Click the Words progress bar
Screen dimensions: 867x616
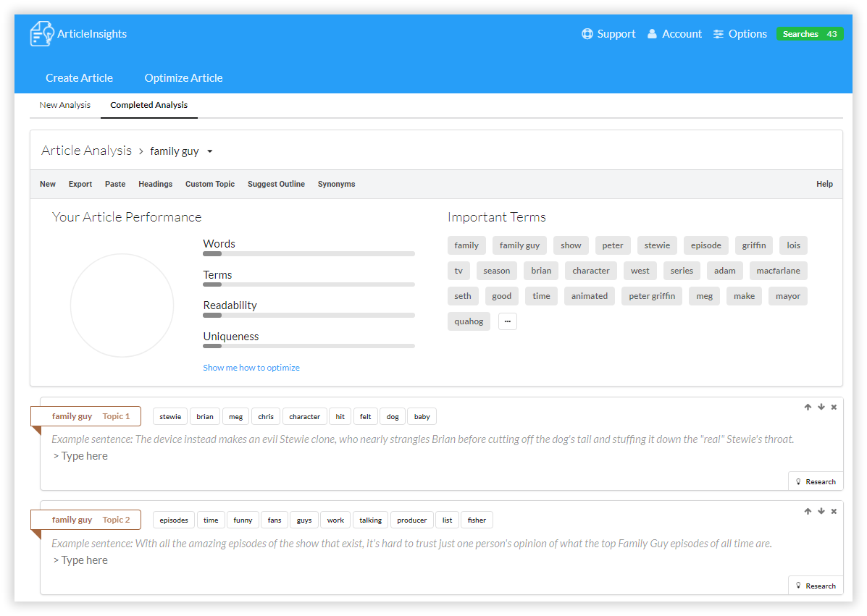point(309,253)
